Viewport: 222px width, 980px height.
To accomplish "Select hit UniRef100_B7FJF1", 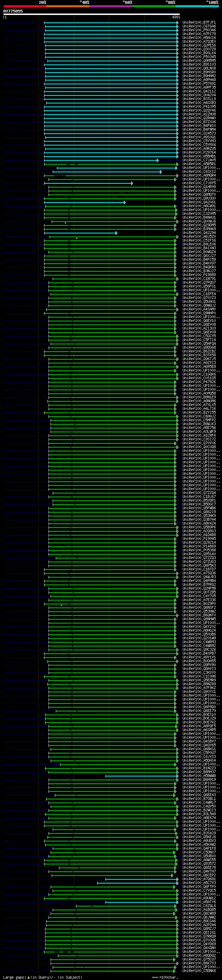I will 199,23.
